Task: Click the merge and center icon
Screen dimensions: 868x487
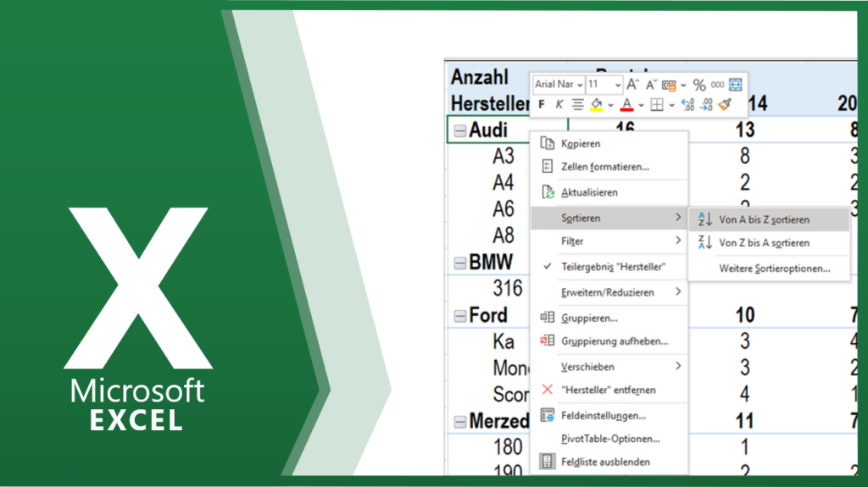Action: pyautogui.click(x=736, y=85)
